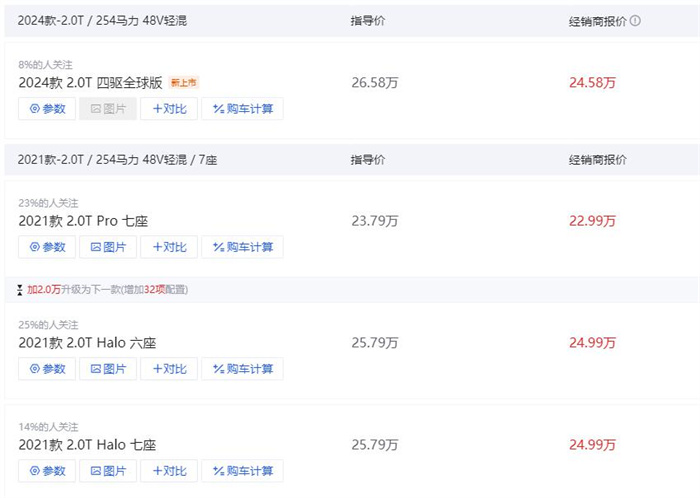Image resolution: width=700 pixels, height=498 pixels.
Task: Open 购车计算 for 2021款 Halo 六座
Action: click(242, 369)
